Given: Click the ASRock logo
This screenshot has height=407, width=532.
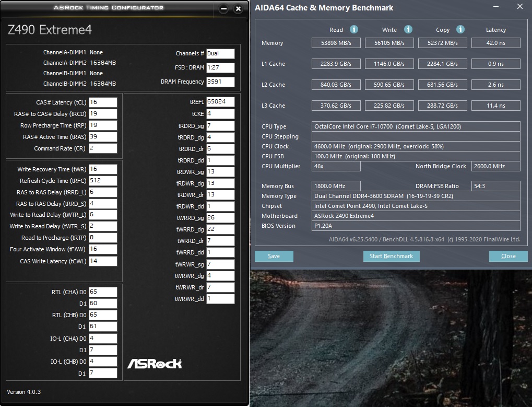Looking at the screenshot, I should 155,364.
